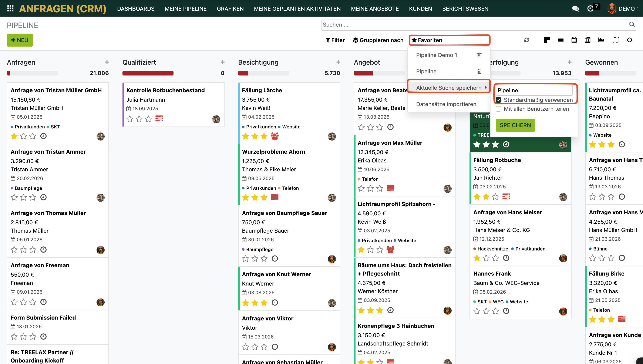Open the pivot table view
Image resolution: width=643 pixels, height=364 pixels.
(588, 40)
